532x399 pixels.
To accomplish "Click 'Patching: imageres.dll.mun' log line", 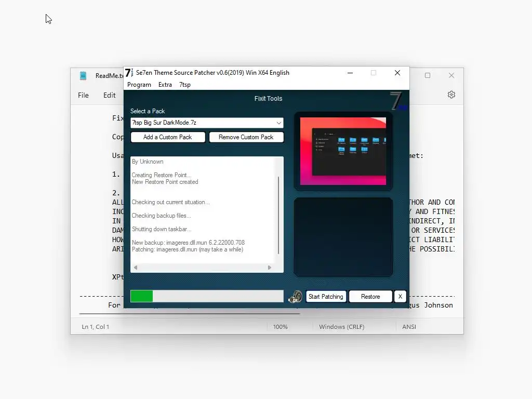I will click(x=187, y=249).
